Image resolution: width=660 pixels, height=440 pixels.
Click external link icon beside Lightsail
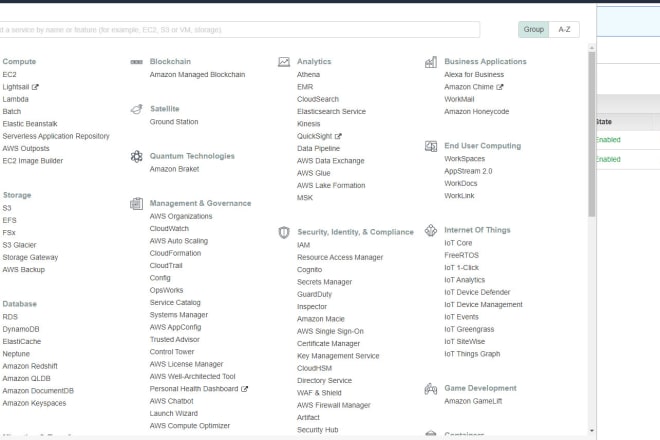coord(35,87)
